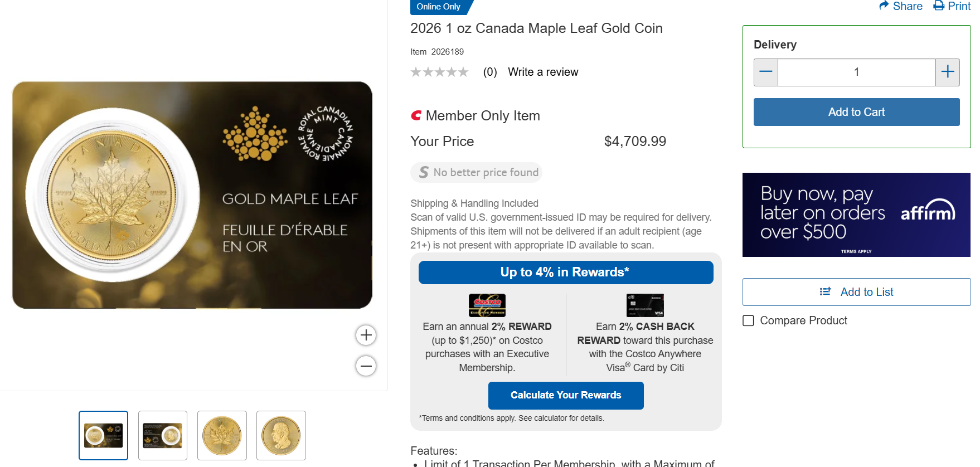This screenshot has height=467, width=980.
Task: Click Add to List button
Action: [x=856, y=292]
